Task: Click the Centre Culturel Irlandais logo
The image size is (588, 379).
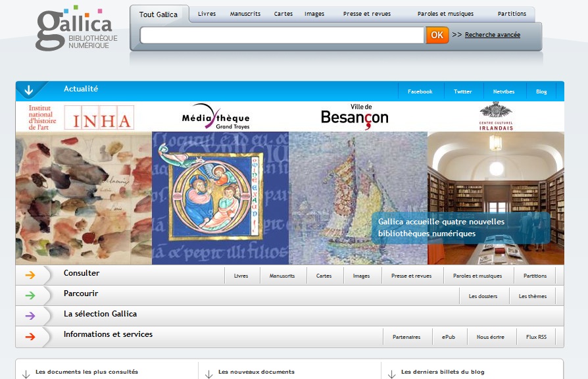Action: pyautogui.click(x=496, y=116)
